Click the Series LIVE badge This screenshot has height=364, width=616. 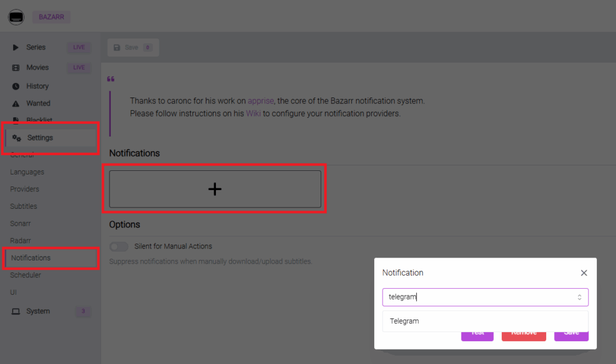coord(79,47)
